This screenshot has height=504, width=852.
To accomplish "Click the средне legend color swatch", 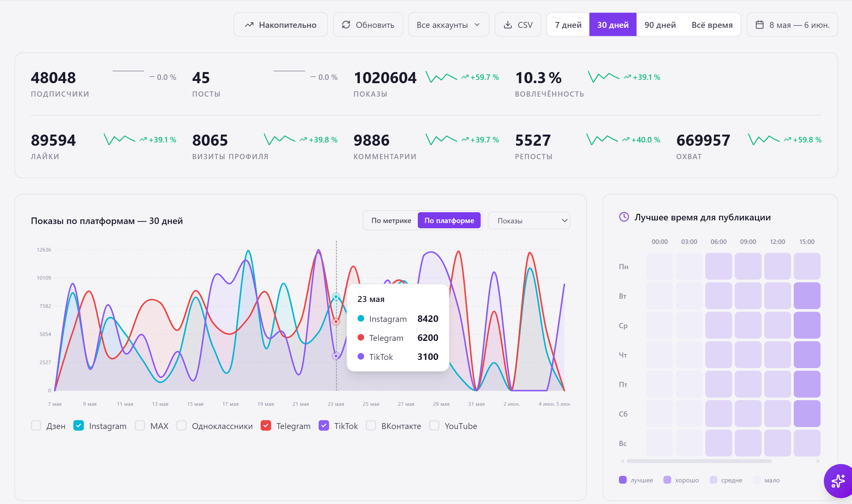I will (713, 480).
